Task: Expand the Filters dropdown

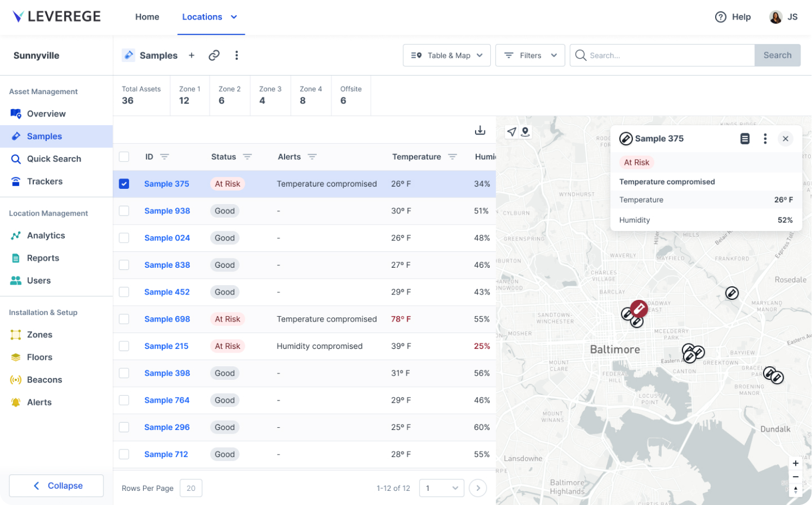Action: pyautogui.click(x=530, y=55)
